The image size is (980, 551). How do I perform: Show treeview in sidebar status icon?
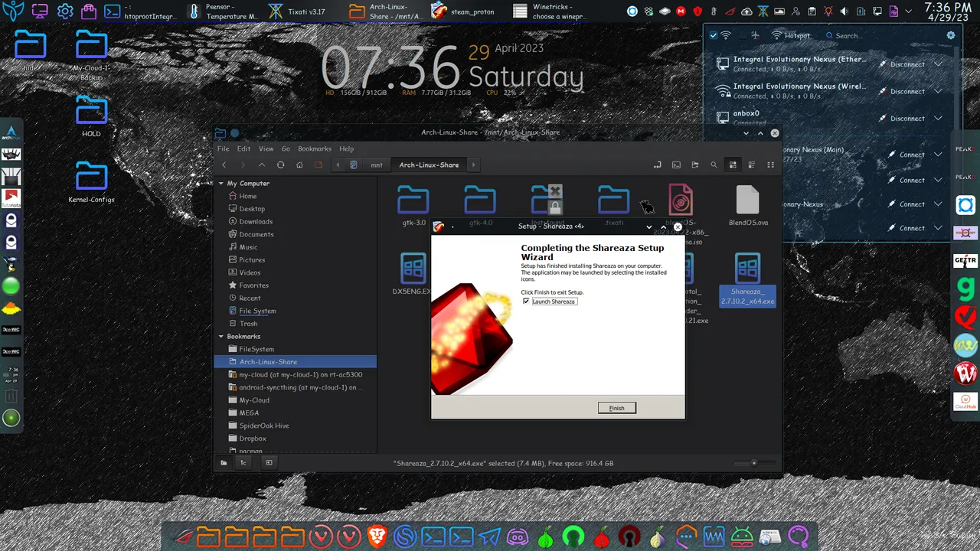[x=243, y=463]
